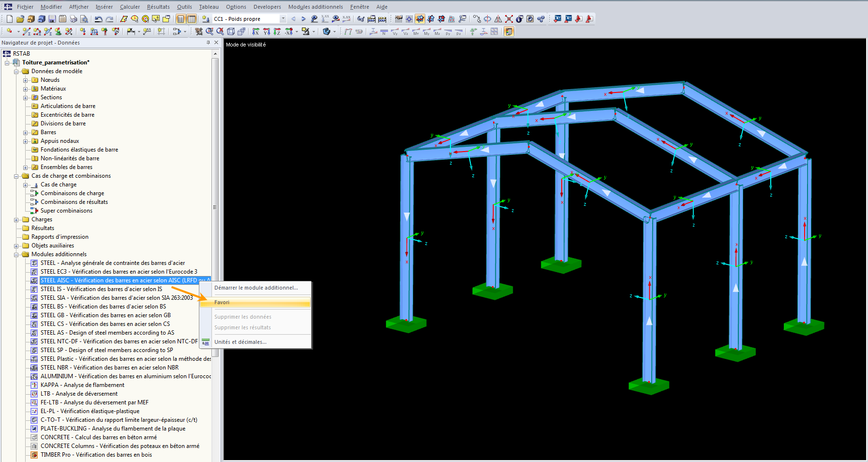This screenshot has height=462, width=868.
Task: Open the Résultats menu
Action: click(158, 7)
